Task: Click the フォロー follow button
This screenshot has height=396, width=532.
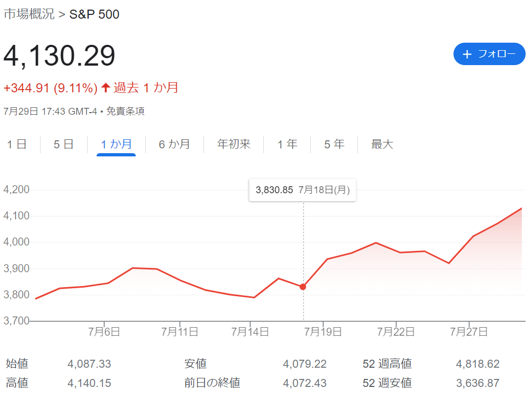Action: [x=489, y=54]
